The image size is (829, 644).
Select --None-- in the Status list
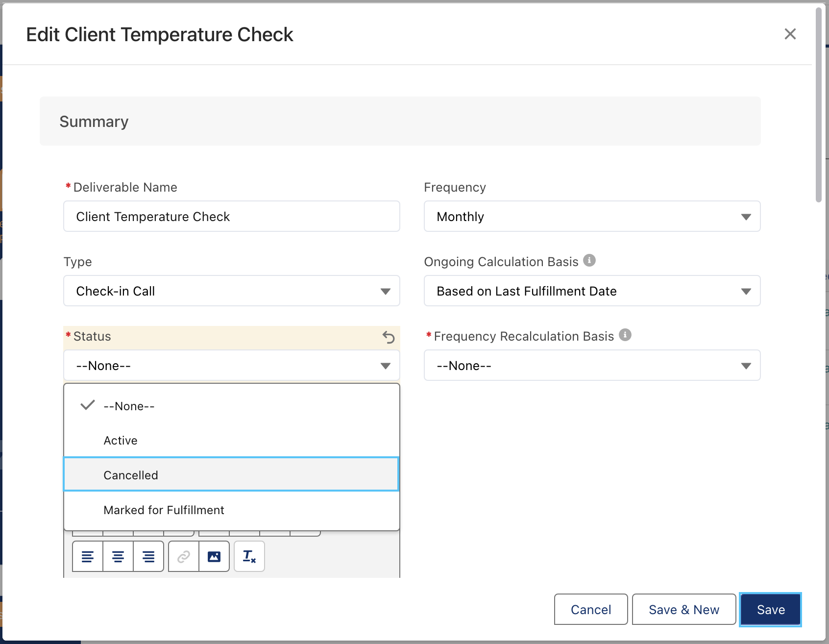pos(232,406)
